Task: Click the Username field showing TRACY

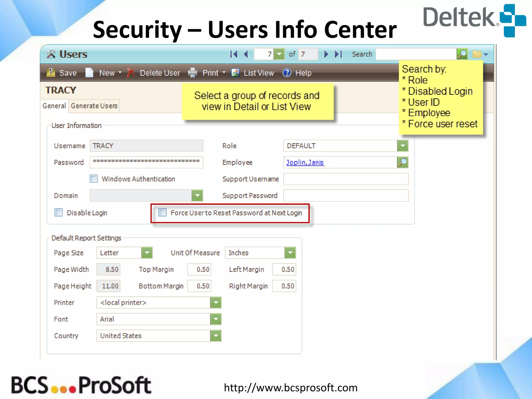Action: point(147,146)
